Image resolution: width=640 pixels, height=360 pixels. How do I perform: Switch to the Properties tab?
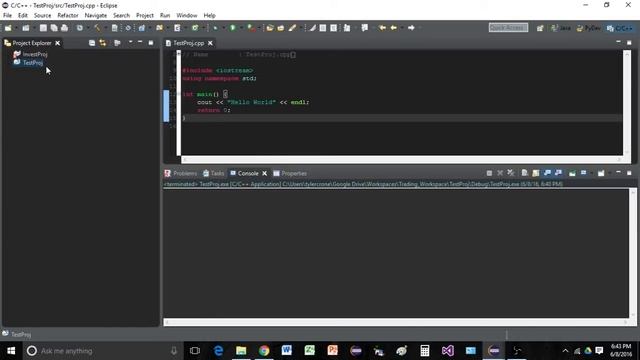[x=290, y=173]
